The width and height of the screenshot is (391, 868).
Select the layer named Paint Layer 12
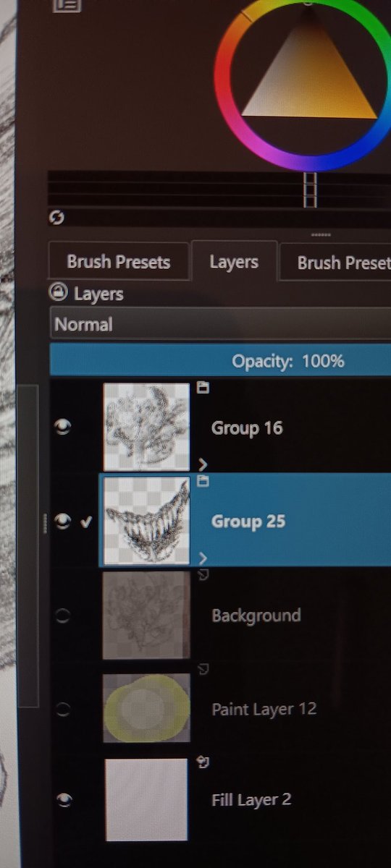coord(264,709)
